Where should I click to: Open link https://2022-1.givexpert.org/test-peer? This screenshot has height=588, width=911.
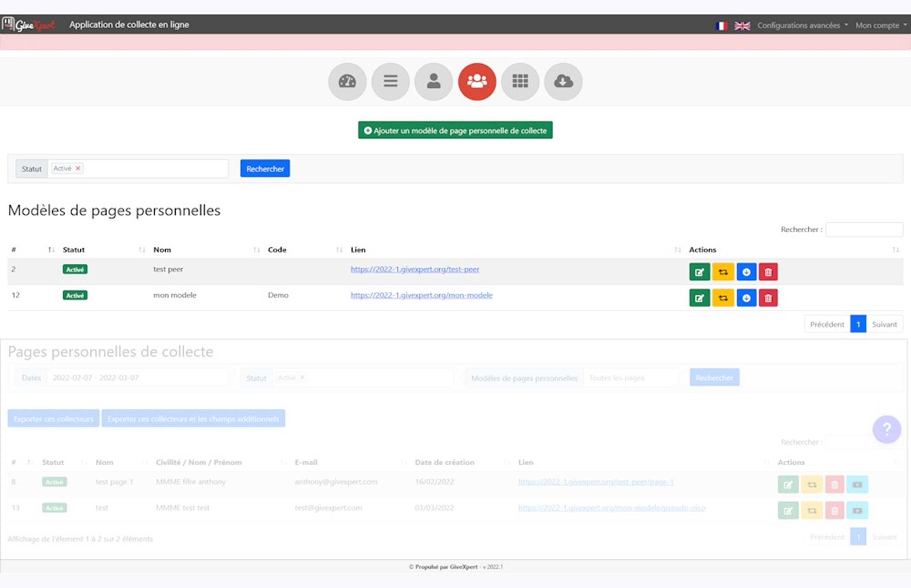[x=415, y=269]
